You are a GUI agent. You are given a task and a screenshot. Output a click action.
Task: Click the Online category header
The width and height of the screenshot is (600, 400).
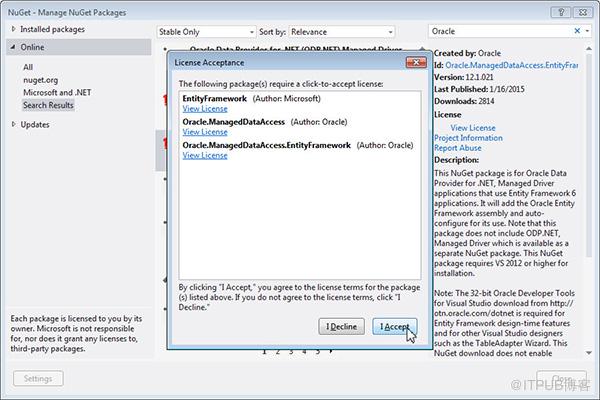(79, 47)
